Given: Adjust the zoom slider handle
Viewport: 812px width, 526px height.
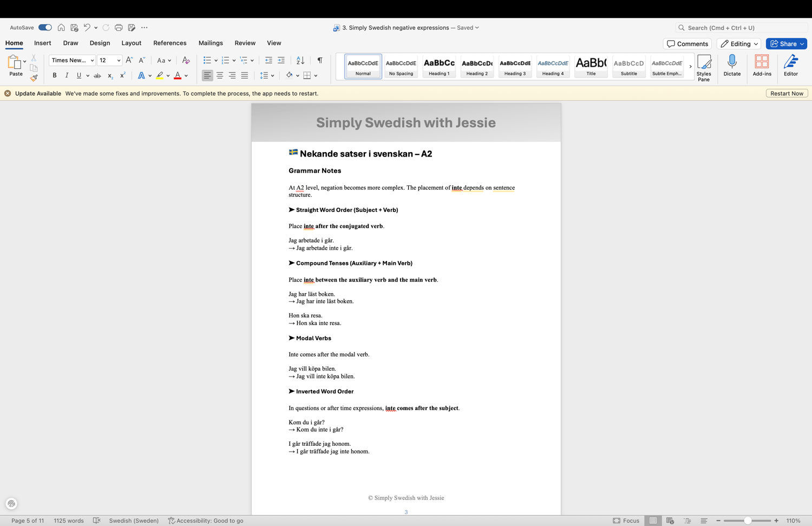Looking at the screenshot, I should pos(748,521).
